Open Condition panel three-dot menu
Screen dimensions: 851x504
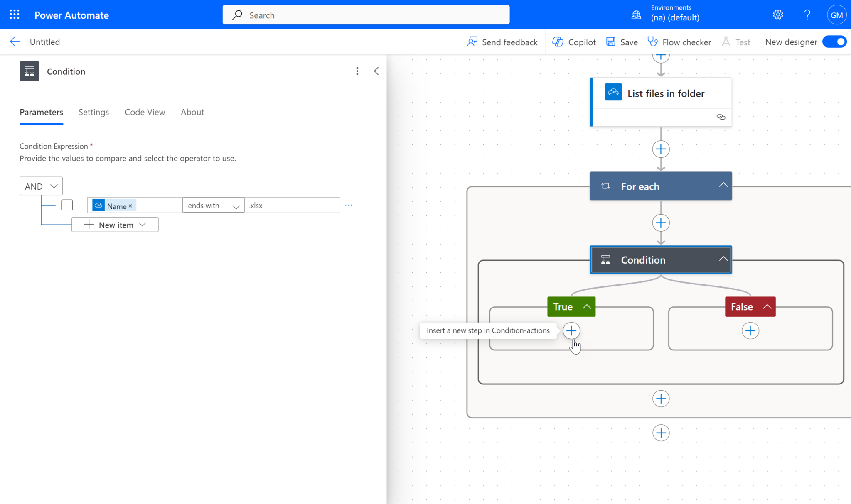pyautogui.click(x=357, y=71)
